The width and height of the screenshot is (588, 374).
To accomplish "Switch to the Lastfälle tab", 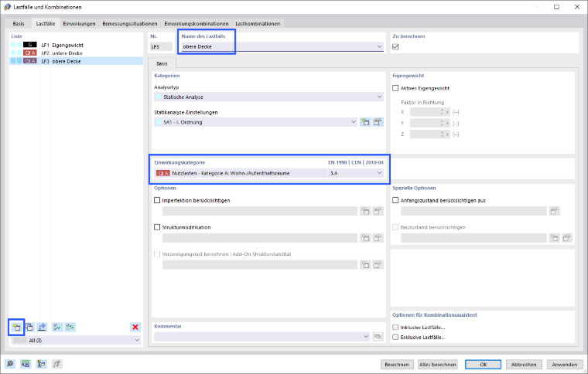I will point(46,24).
